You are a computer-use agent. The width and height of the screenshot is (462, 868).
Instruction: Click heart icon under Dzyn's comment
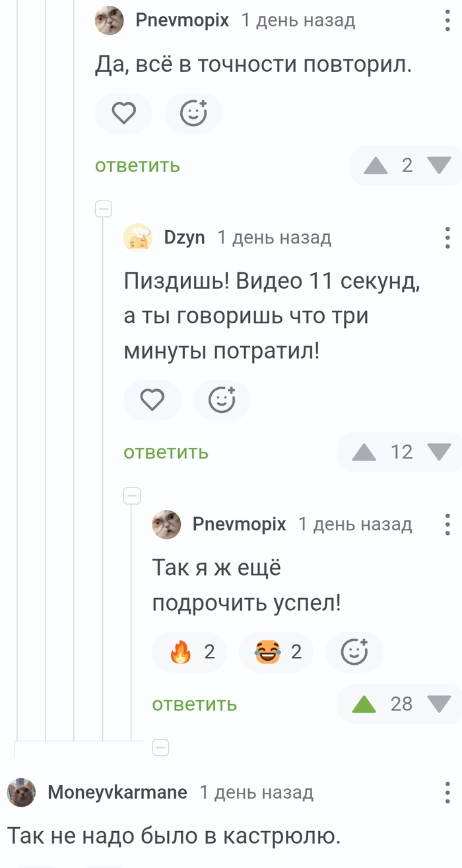(x=152, y=400)
